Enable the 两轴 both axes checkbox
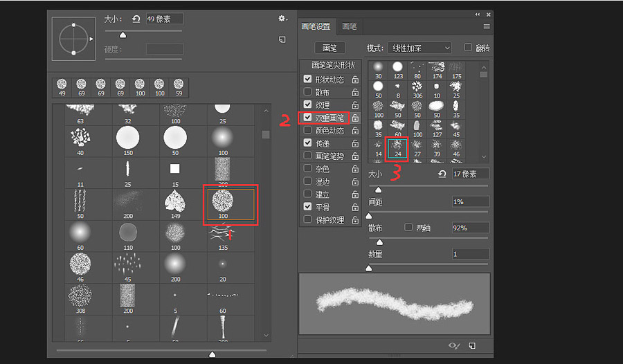Image resolution: width=623 pixels, height=364 pixels. pos(408,227)
